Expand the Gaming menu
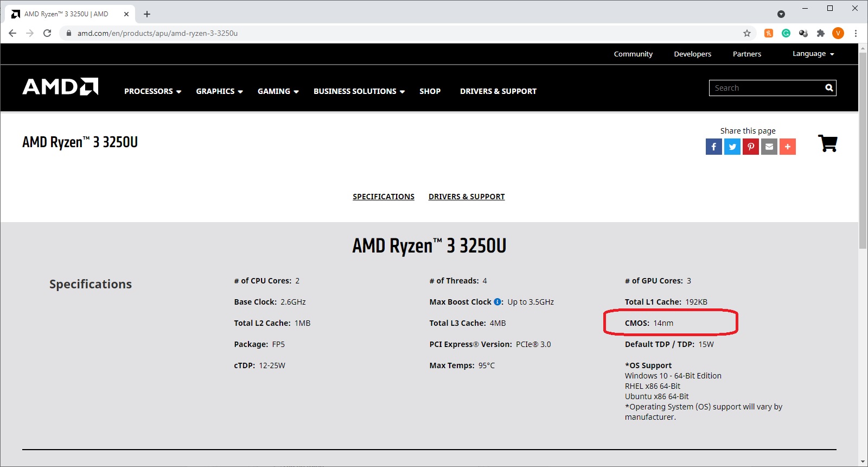 point(278,91)
